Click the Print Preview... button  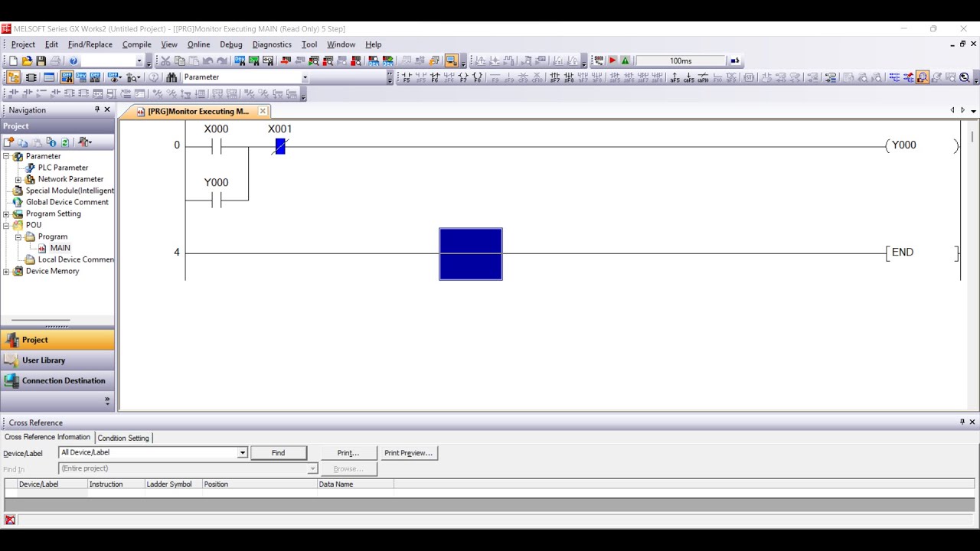tap(408, 453)
